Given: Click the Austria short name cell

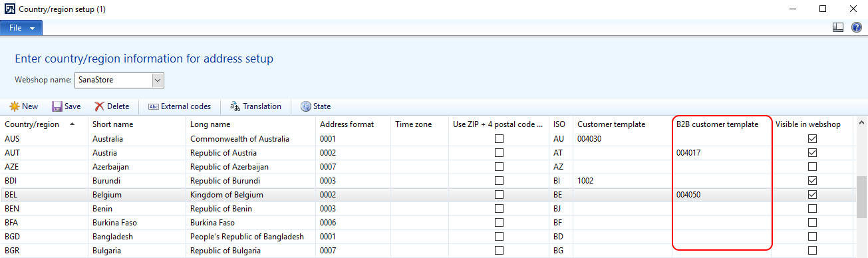Looking at the screenshot, I should click(x=137, y=153).
